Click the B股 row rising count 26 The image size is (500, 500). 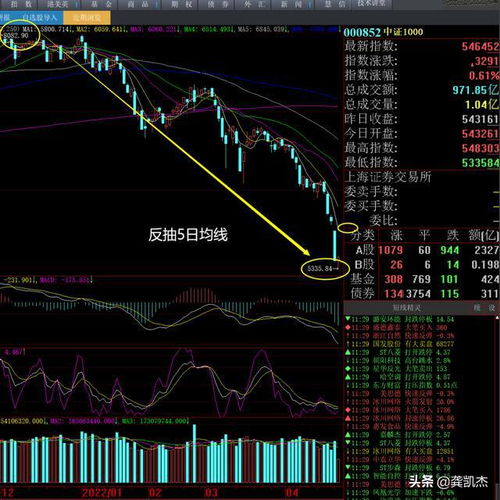396,265
